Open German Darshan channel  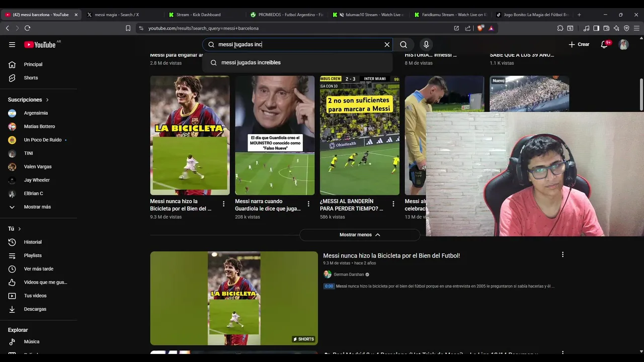[349, 275]
